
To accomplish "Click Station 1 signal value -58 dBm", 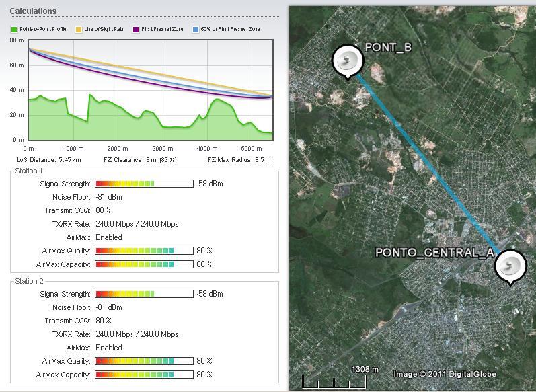I will pos(210,184).
